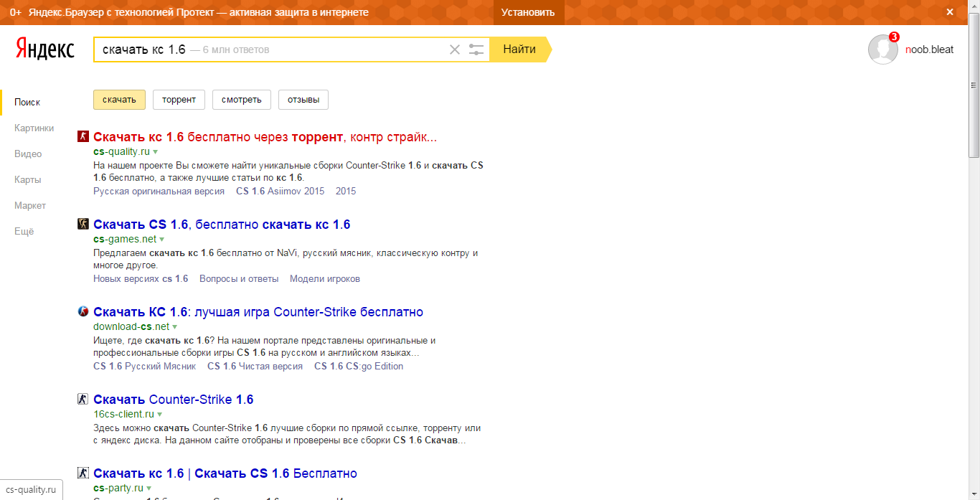Click the noob.bleat username

[930, 49]
